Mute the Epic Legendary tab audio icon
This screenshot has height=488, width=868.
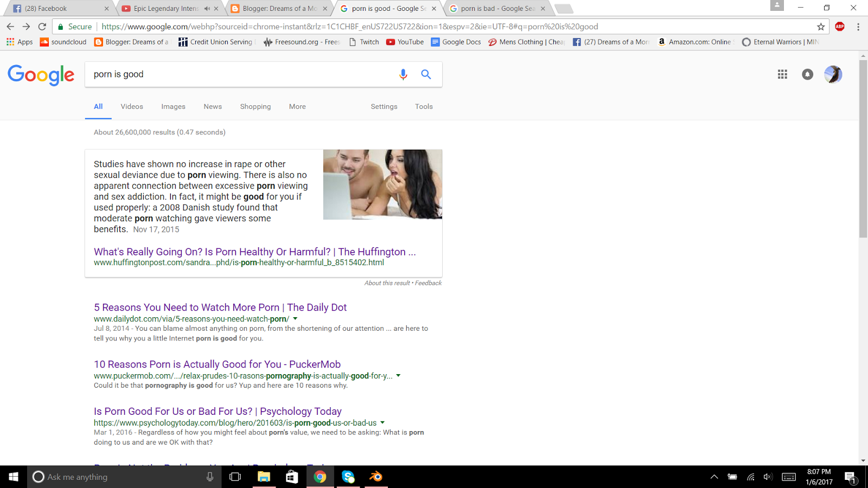click(x=207, y=9)
